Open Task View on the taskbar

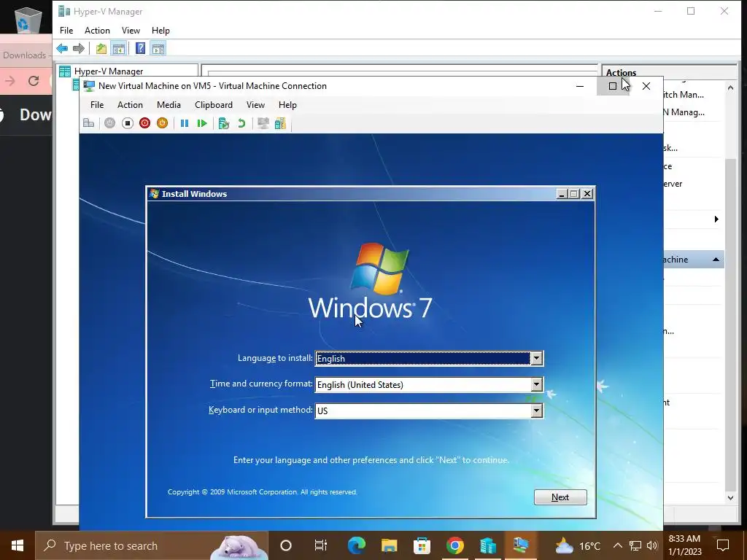[x=321, y=545]
